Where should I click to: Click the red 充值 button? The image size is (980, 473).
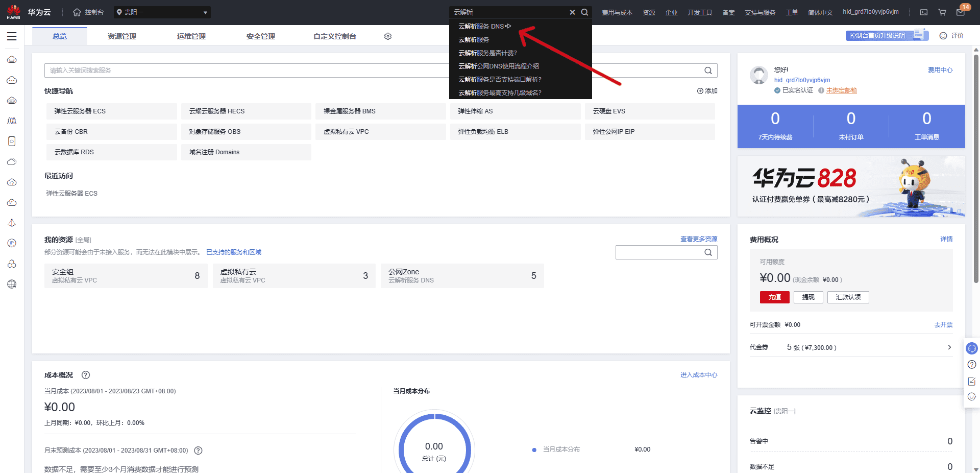coord(775,297)
